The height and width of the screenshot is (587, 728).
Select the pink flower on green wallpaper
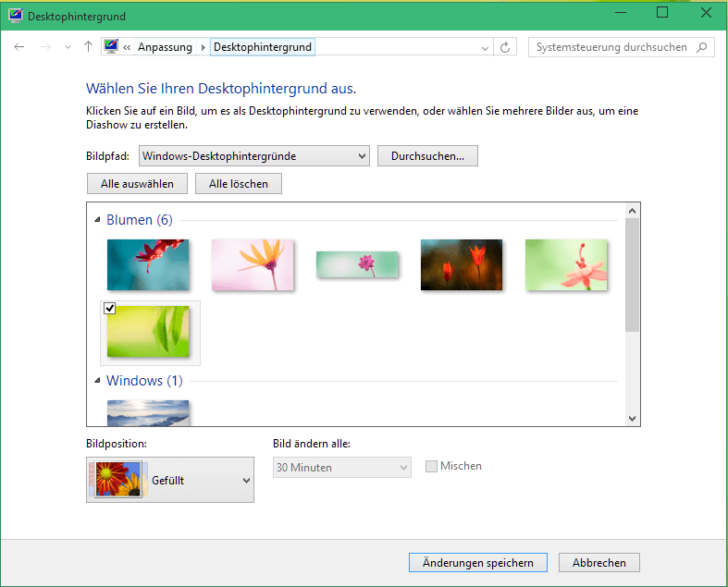coord(566,265)
